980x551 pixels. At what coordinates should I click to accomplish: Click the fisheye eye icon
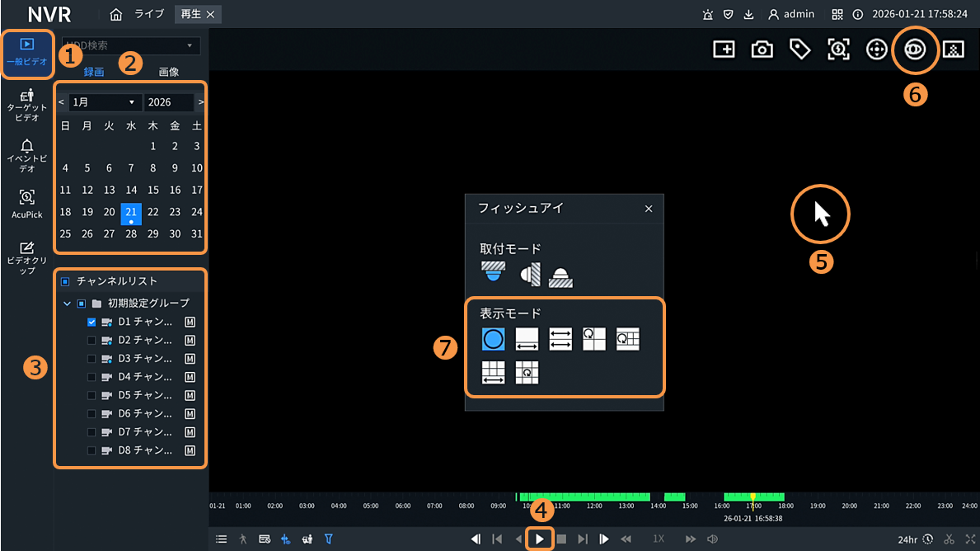915,49
